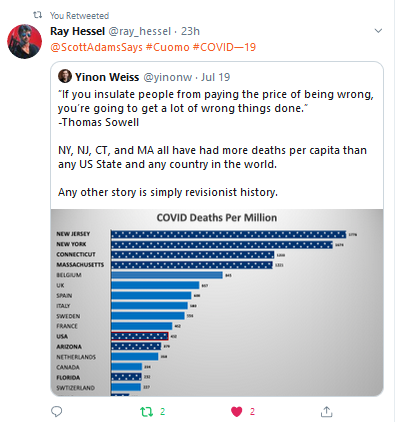Screen dimensions: 407x422
Task: Open Yinon Weiss's small avatar
Action: [65, 76]
